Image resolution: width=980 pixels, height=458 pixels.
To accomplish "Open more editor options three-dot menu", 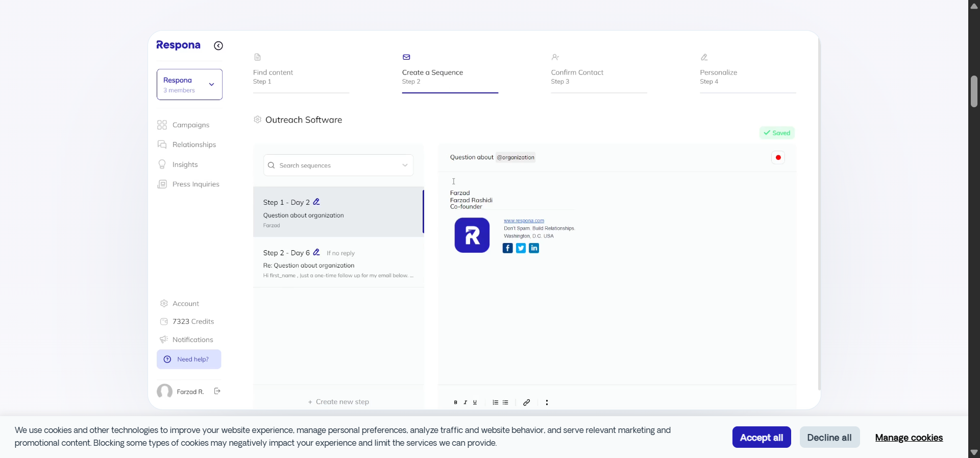I will coord(547,402).
